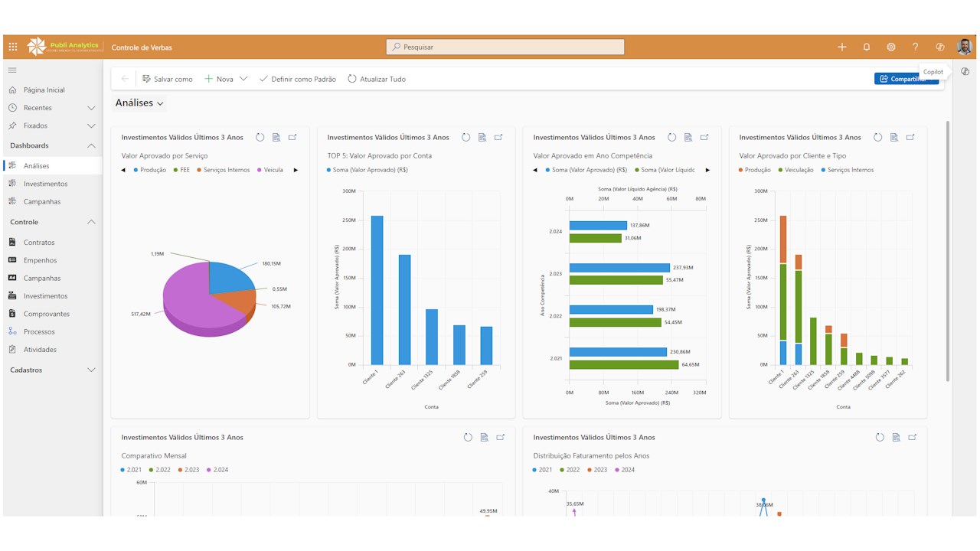Click the help question mark icon

point(915,47)
